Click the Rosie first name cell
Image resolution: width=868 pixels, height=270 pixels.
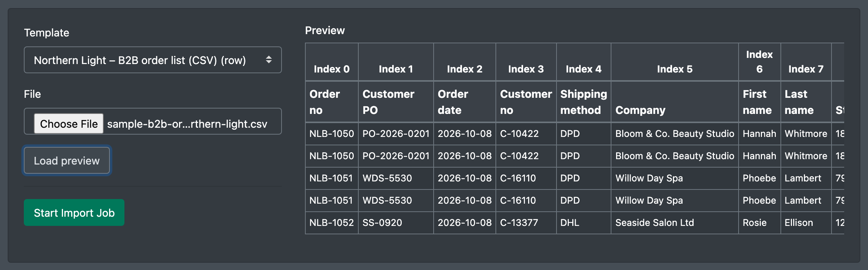click(x=760, y=223)
